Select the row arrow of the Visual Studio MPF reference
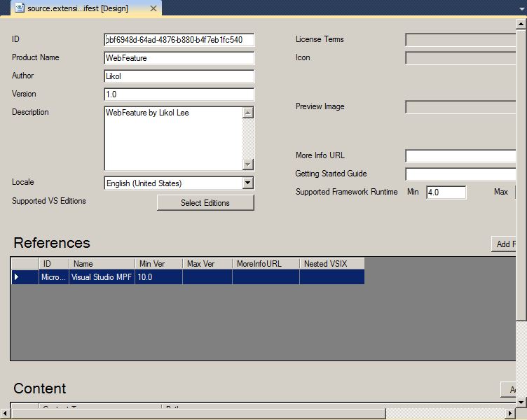The height and width of the screenshot is (420, 527). coord(25,277)
